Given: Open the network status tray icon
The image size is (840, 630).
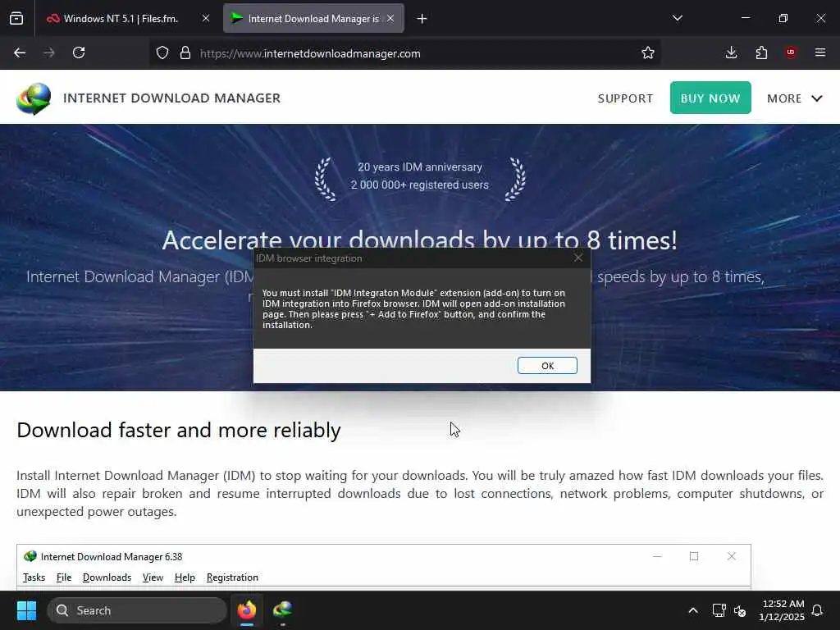Looking at the screenshot, I should [719, 610].
